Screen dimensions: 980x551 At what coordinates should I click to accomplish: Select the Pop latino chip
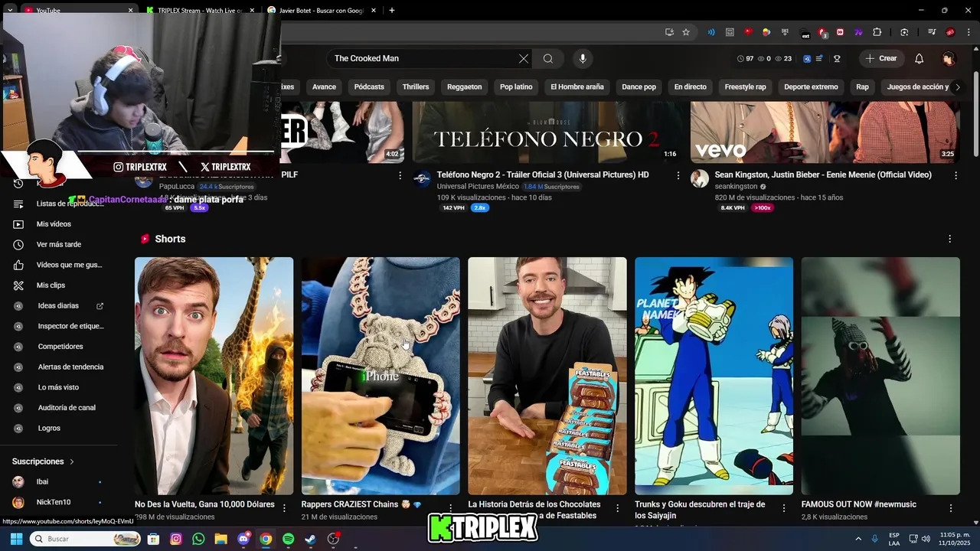(x=516, y=86)
